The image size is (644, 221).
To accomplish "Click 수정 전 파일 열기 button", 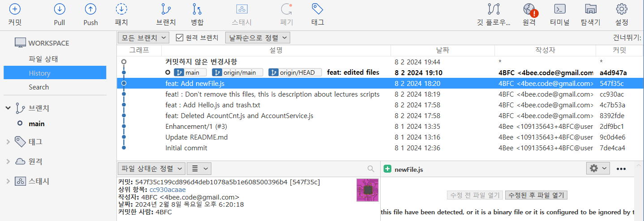I will click(475, 195).
